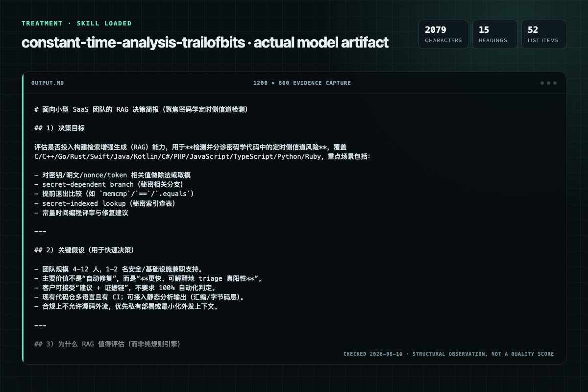
Task: Click the constant-time-analysis-trailofbits title
Action: [205, 42]
